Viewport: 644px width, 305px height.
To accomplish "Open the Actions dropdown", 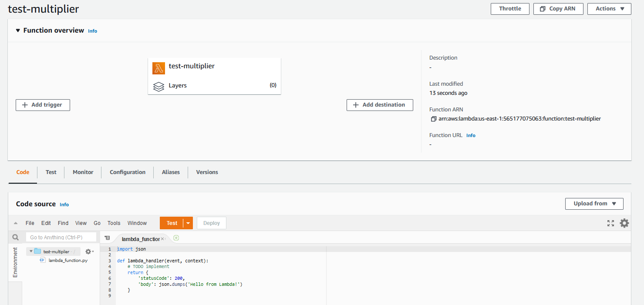I will (609, 9).
